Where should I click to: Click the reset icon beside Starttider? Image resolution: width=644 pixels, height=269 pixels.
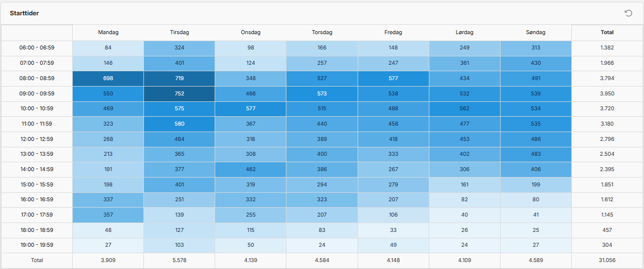tap(628, 13)
